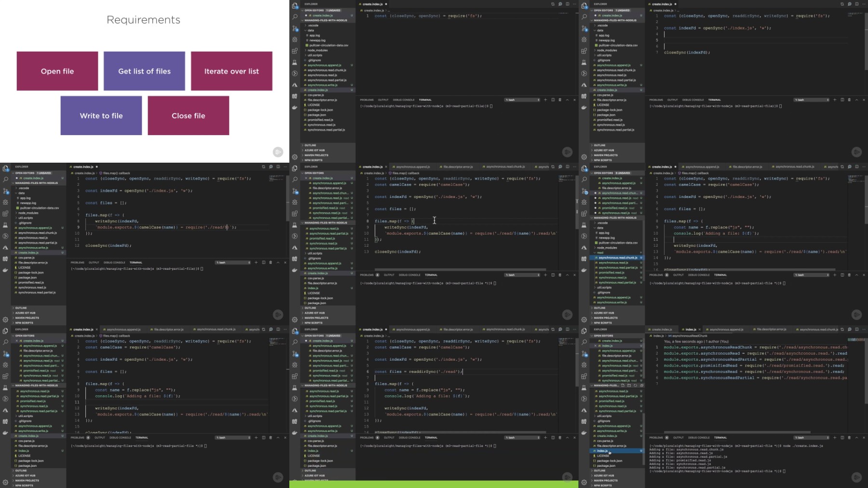Click Explorer icon in the index.js output frame
The image size is (868, 488).
coord(584,331)
